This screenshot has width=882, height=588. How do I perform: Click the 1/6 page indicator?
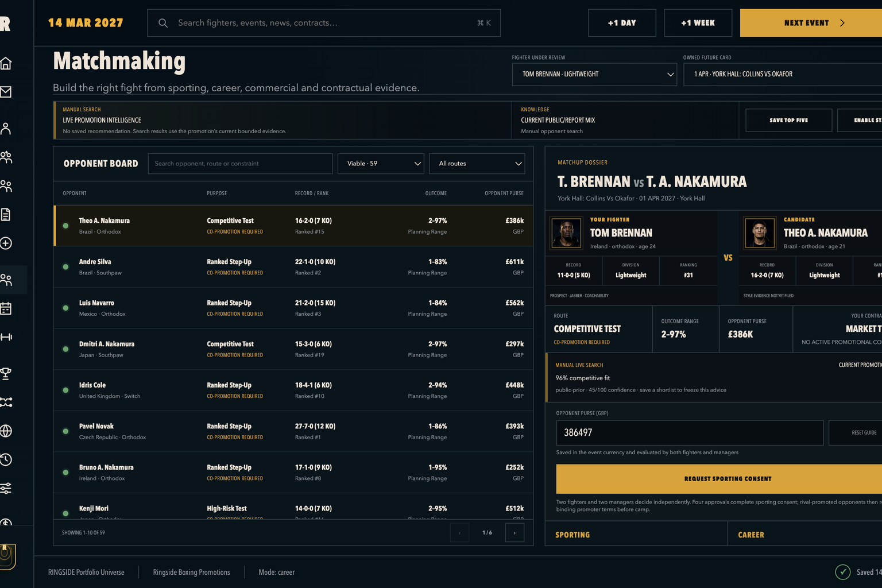pyautogui.click(x=487, y=533)
